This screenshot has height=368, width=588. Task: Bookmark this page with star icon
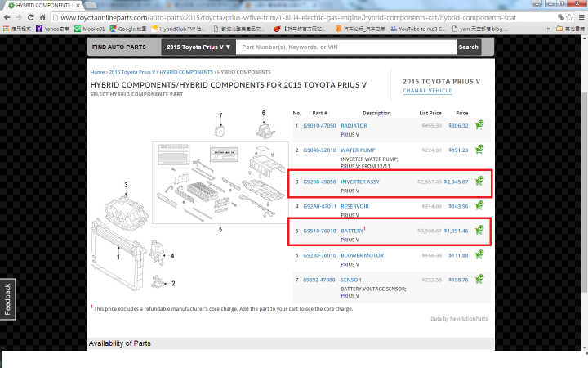point(570,17)
